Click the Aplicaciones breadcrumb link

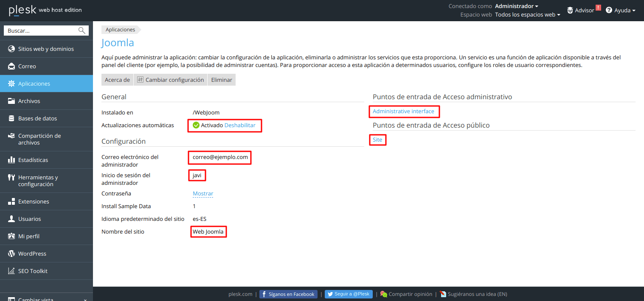(x=120, y=29)
